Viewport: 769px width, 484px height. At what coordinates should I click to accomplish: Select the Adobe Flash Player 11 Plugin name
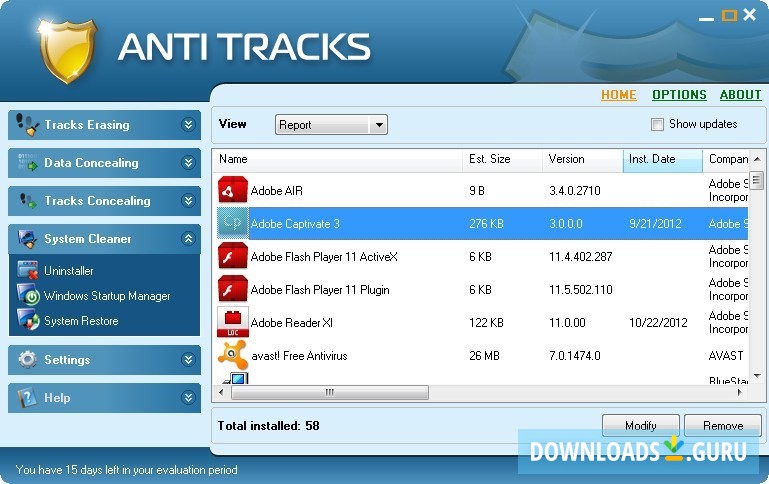pos(320,290)
